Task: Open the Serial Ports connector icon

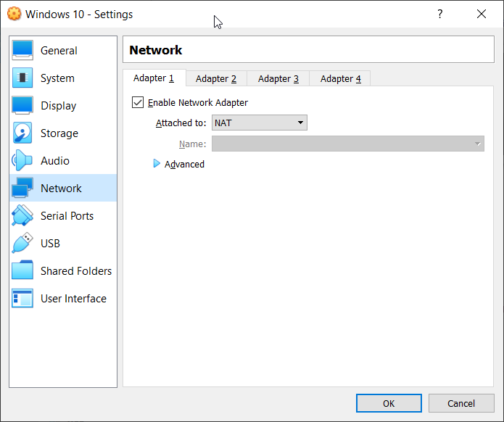Action: pyautogui.click(x=22, y=215)
